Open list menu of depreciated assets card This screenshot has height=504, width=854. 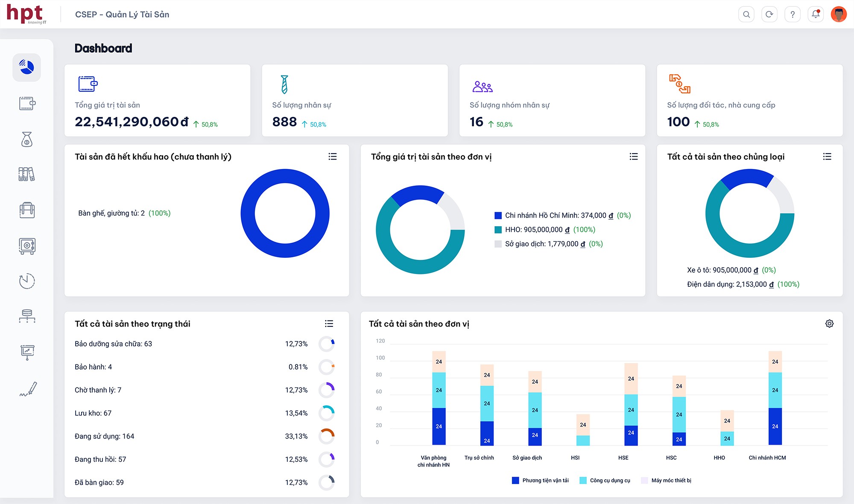[x=333, y=157]
